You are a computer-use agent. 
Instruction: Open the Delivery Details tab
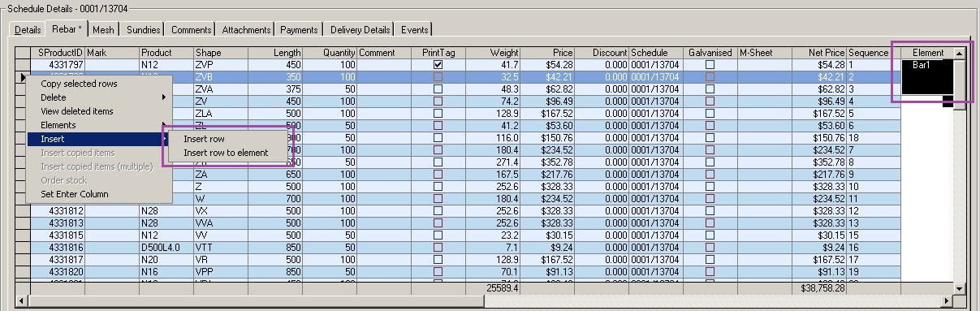360,30
